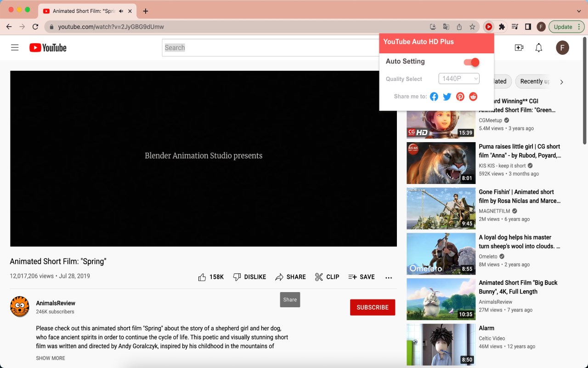
Task: Visit the Celtic Video channel name
Action: (x=492, y=338)
